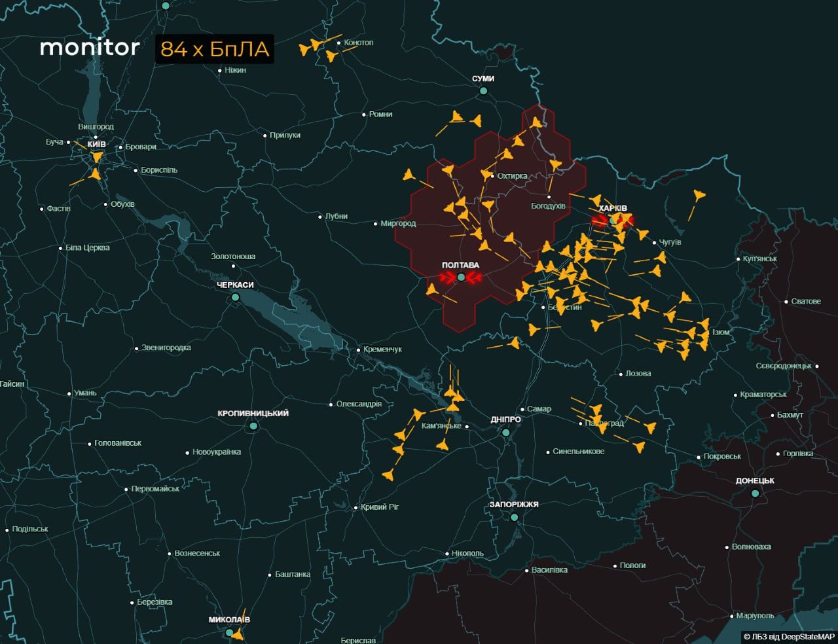This screenshot has width=838, height=644.
Task: Open the 84 x БпЛА counter badge
Action: tap(214, 49)
